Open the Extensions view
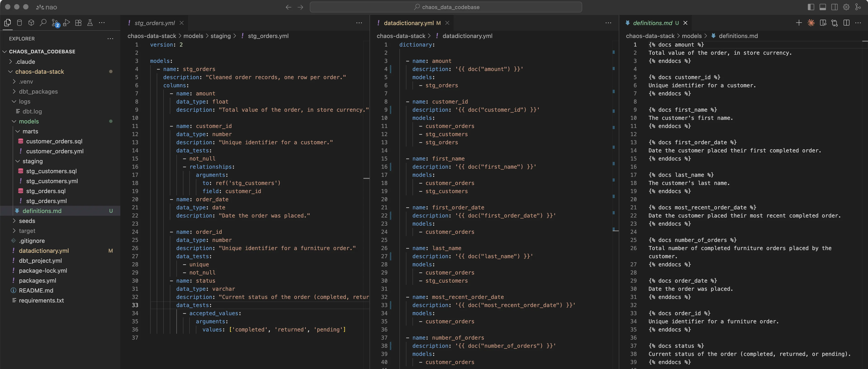 click(78, 23)
